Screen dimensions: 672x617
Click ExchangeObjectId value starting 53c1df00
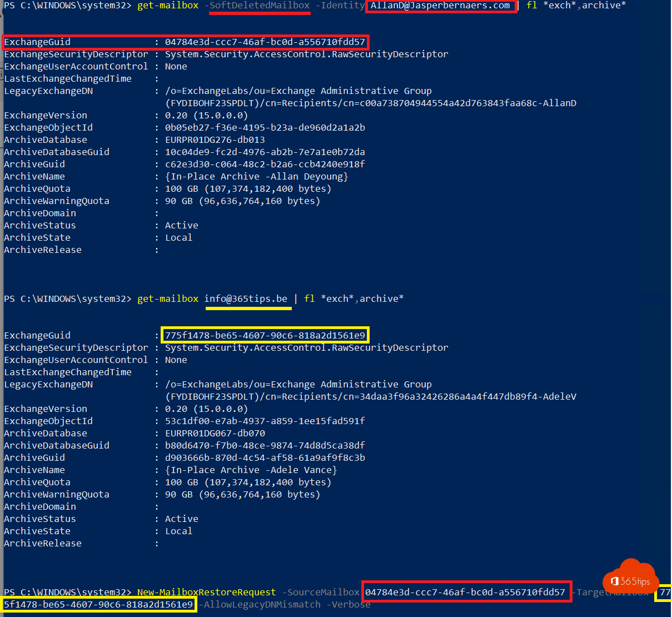pos(265,421)
